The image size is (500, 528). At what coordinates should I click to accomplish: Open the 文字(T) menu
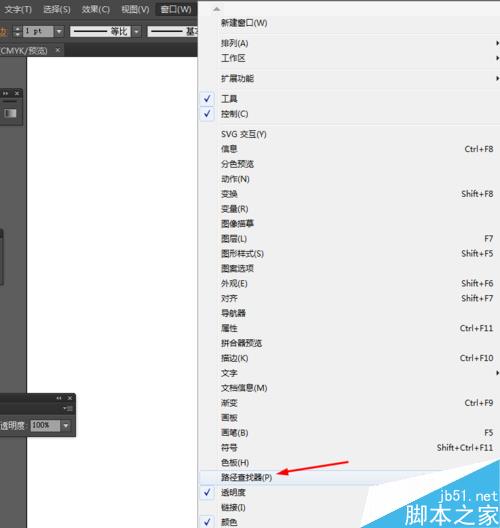pos(19,9)
